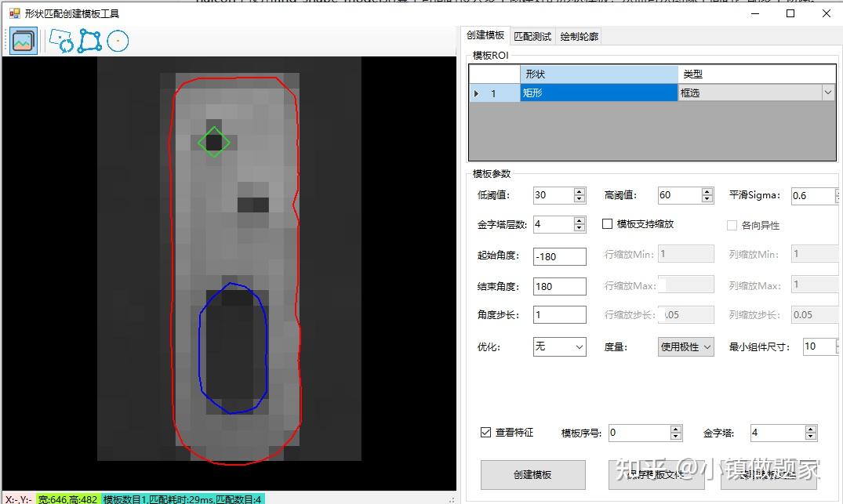Image resolution: width=843 pixels, height=504 pixels.
Task: Select the image display tool in the toolbar
Action: pos(22,40)
